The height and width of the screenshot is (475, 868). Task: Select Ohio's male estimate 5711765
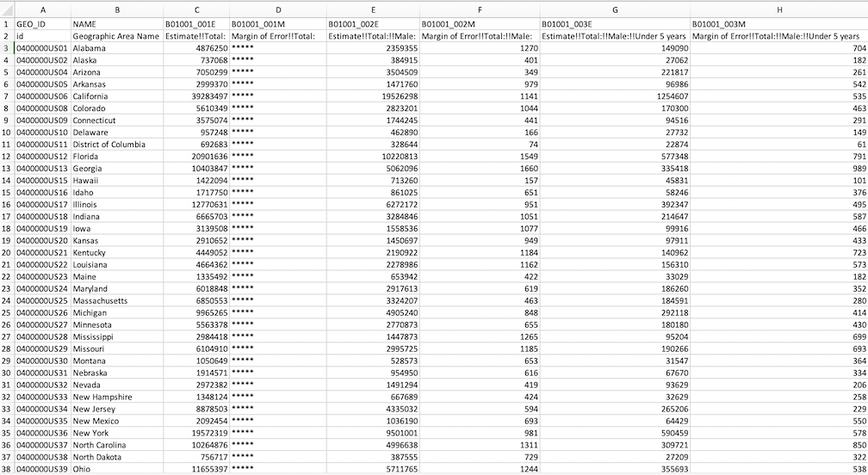[373, 469]
